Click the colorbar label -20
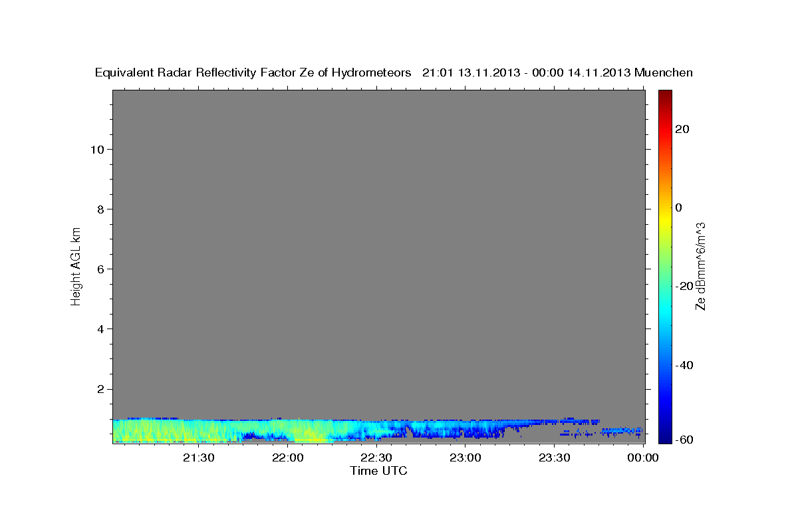 (x=684, y=286)
